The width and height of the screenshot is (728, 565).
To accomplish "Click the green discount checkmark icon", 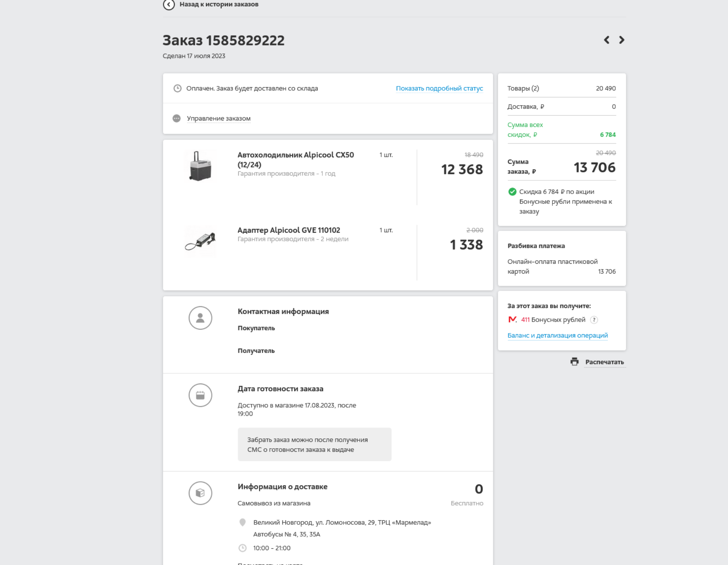I will click(512, 192).
